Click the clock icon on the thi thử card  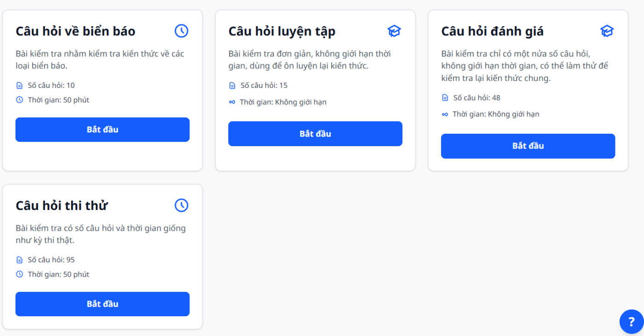[182, 205]
